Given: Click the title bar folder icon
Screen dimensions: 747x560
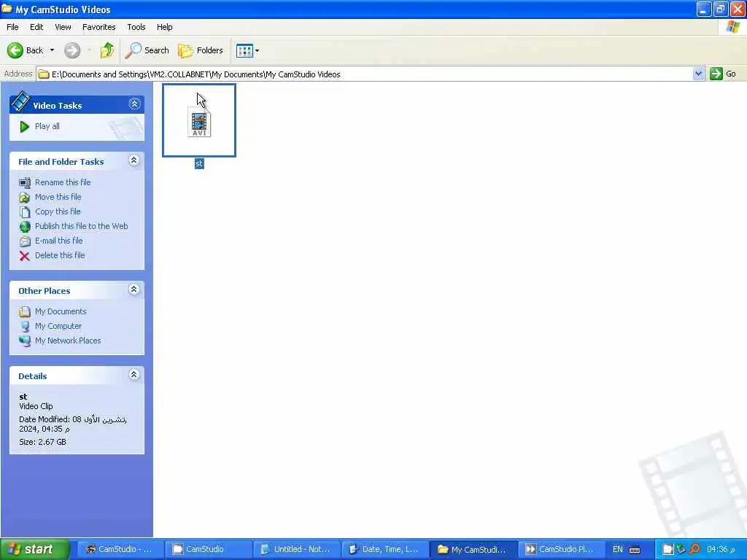Looking at the screenshot, I should coord(7,9).
